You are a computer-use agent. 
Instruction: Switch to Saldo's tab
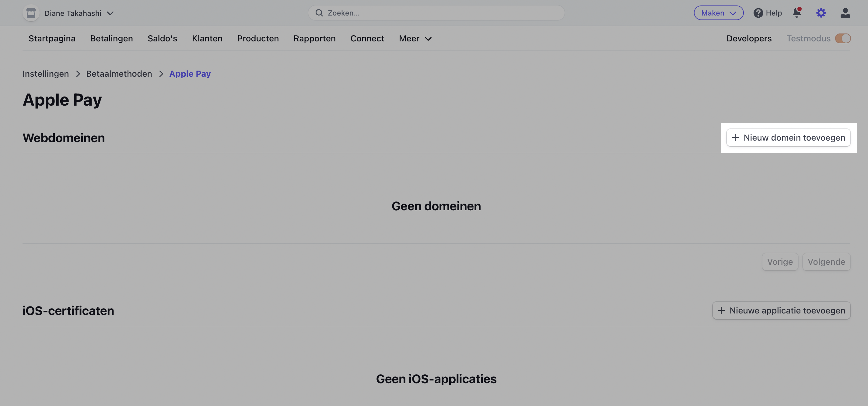click(162, 38)
